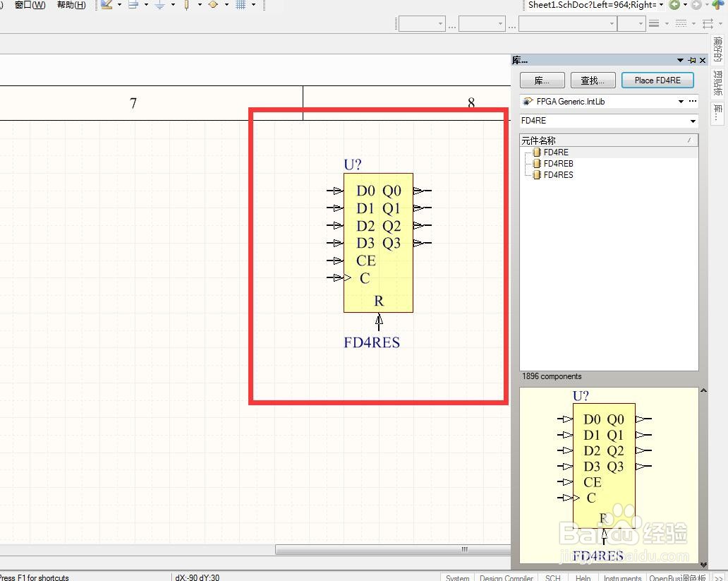Click the FD4REB component chip icon
Viewport: 728px width, 581px height.
(537, 164)
